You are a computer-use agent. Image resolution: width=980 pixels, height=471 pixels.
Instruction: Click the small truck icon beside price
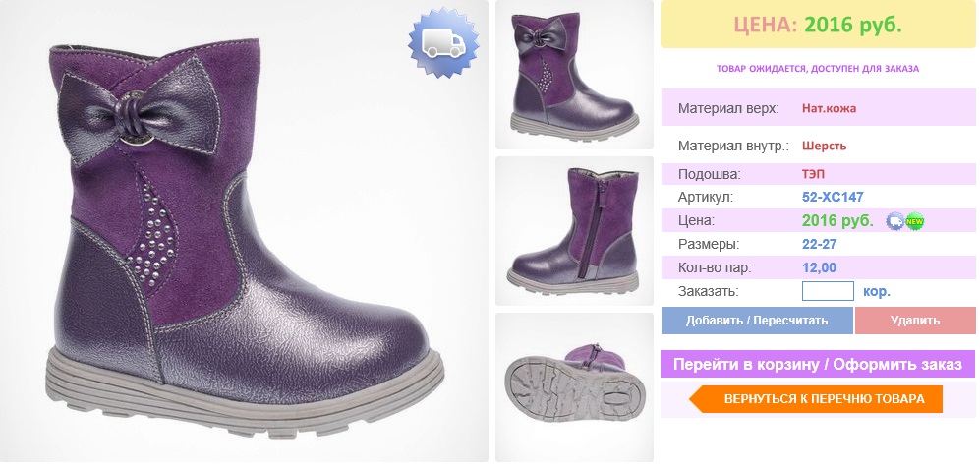pyautogui.click(x=895, y=221)
